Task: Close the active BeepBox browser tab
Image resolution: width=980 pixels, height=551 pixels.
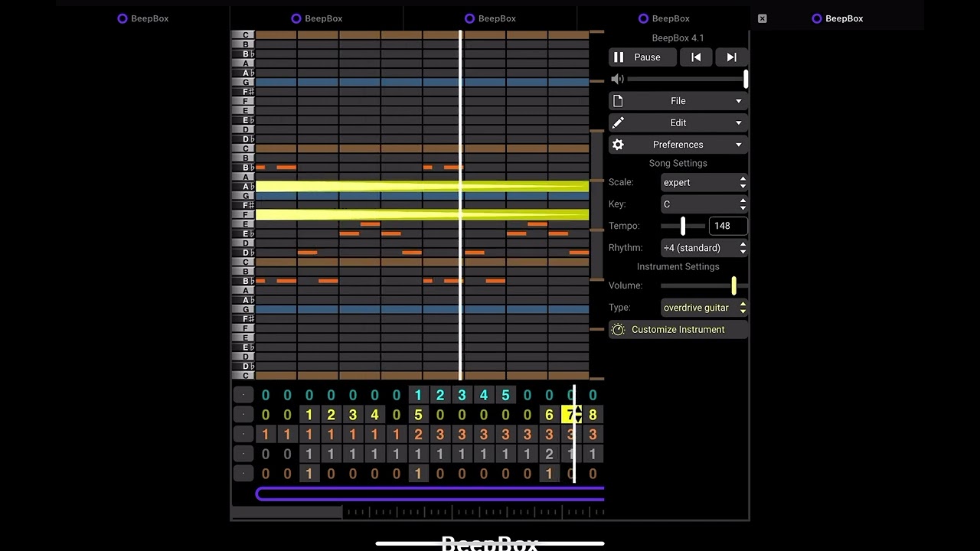Action: point(762,18)
